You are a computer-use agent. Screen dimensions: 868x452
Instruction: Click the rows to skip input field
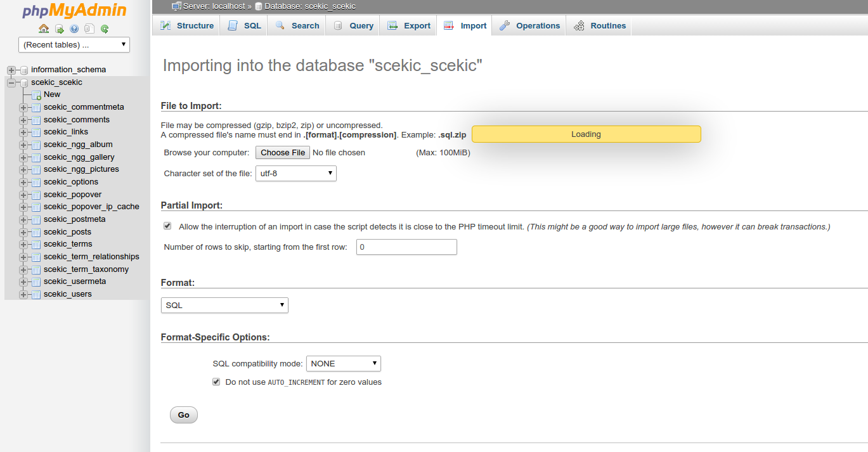[x=406, y=247]
